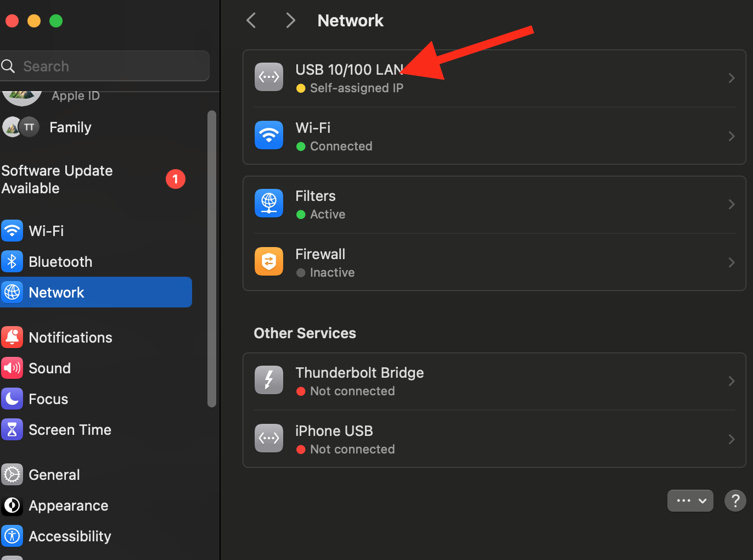
Task: Click the Sound speaker icon
Action: [12, 368]
